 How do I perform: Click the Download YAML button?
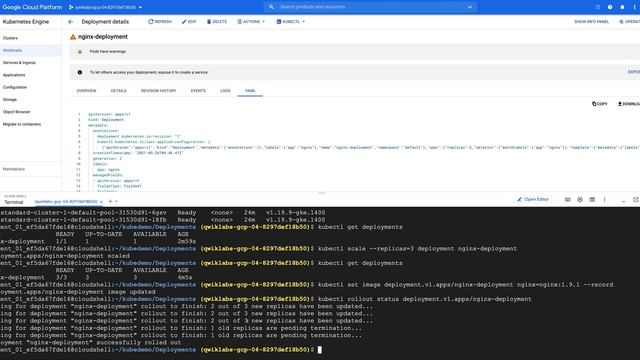pyautogui.click(x=629, y=104)
